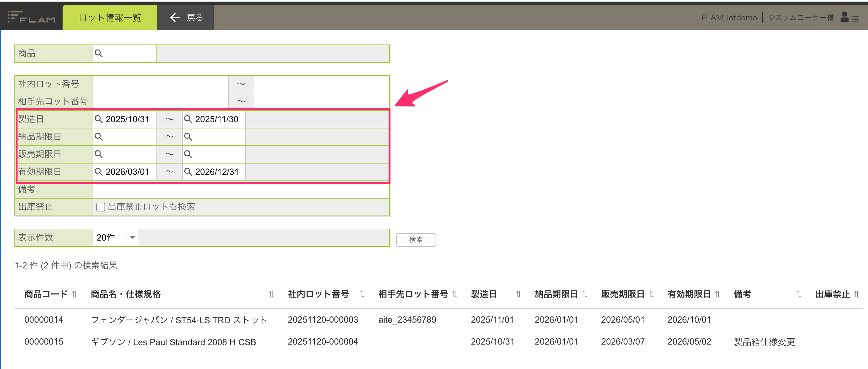Viewport: 868px width, 369px height.
Task: Open the 納品期限日 end date picker icon
Action: point(188,137)
